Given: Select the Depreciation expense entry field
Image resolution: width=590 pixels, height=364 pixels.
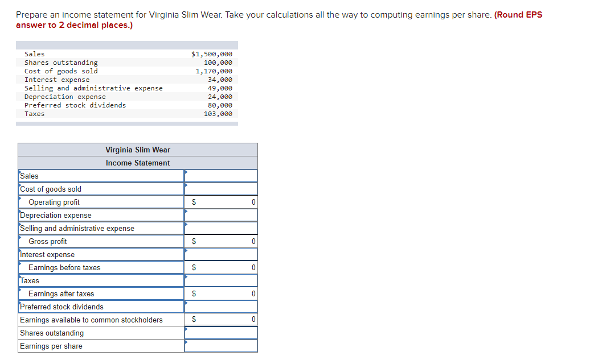Looking at the screenshot, I should (x=222, y=215).
